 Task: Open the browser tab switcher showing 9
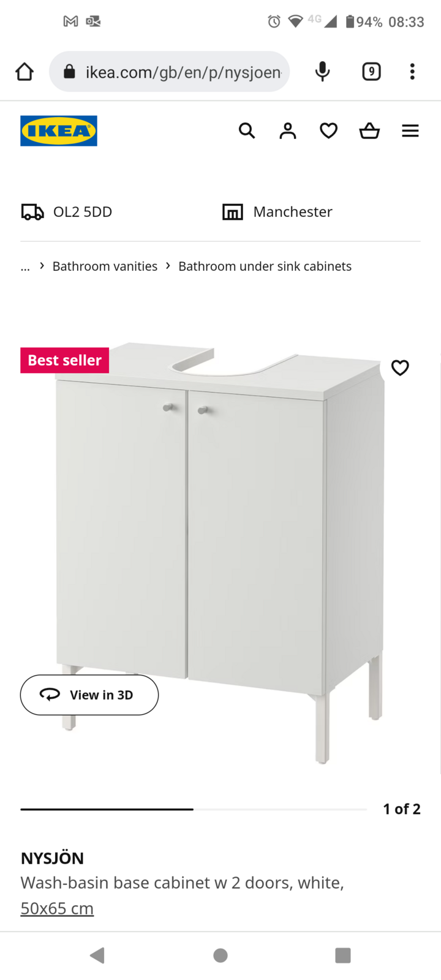click(371, 72)
